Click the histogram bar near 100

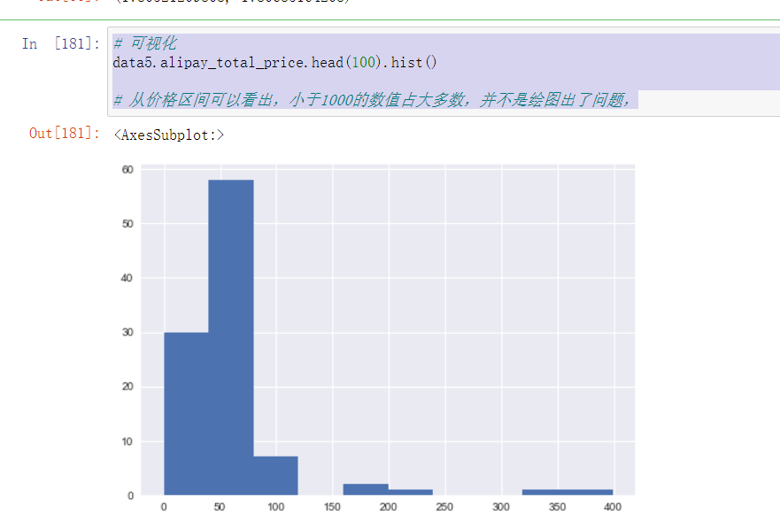(275, 475)
